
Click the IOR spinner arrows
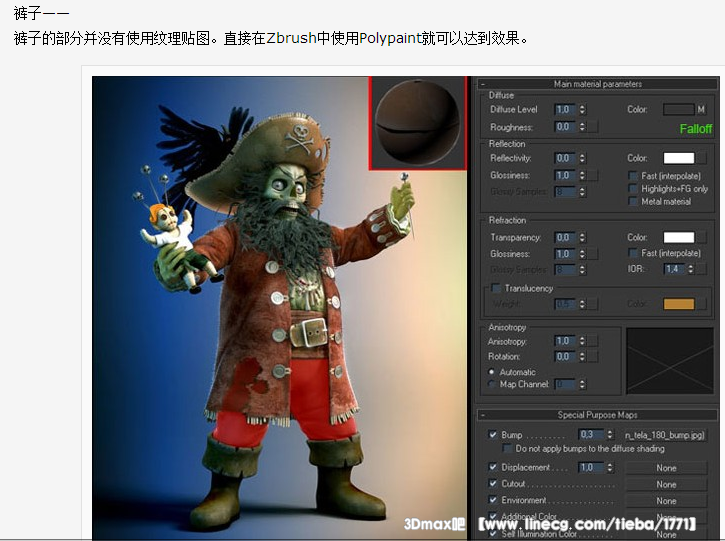691,269
